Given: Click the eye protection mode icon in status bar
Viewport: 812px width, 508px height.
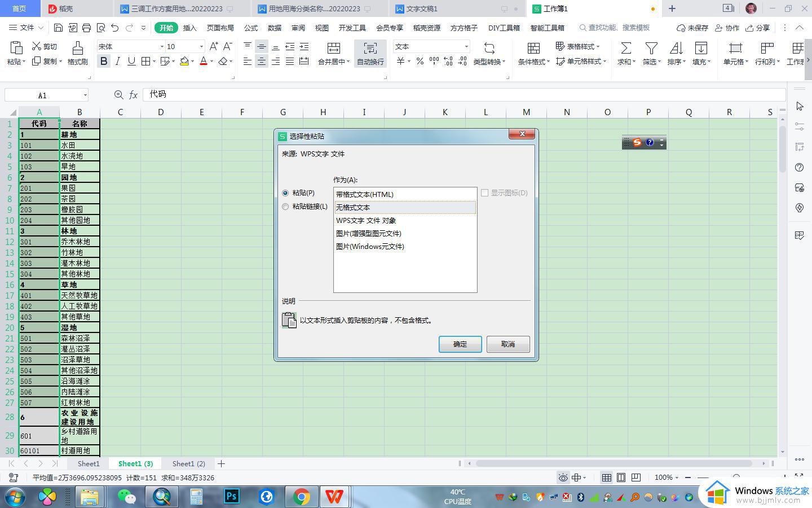Looking at the screenshot, I should (x=563, y=478).
